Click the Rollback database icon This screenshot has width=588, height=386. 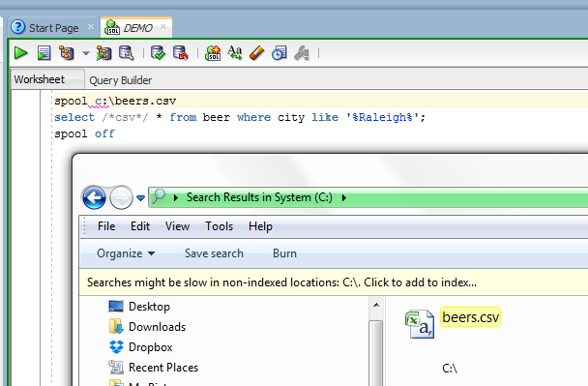tap(181, 53)
